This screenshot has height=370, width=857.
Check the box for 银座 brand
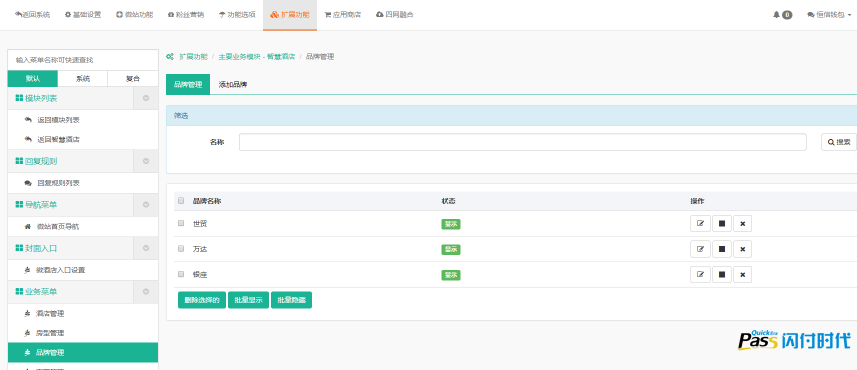point(181,274)
